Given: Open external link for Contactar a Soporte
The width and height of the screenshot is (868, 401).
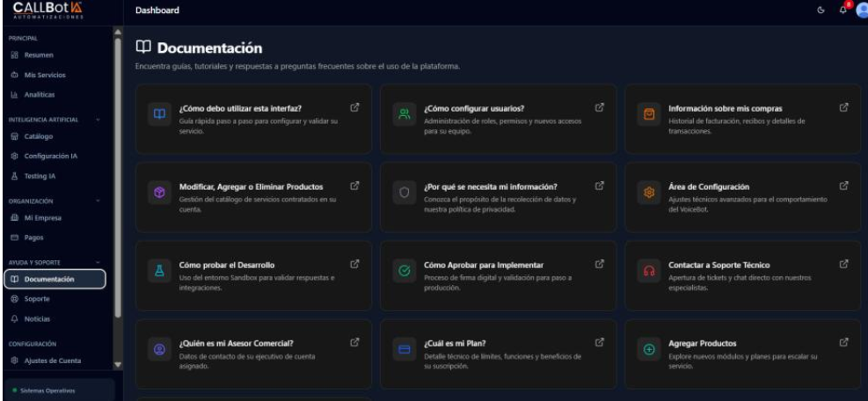Looking at the screenshot, I should coord(843,264).
